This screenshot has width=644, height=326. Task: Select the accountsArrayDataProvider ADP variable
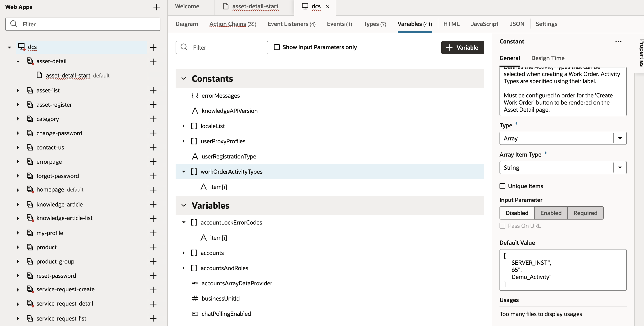[x=237, y=283]
